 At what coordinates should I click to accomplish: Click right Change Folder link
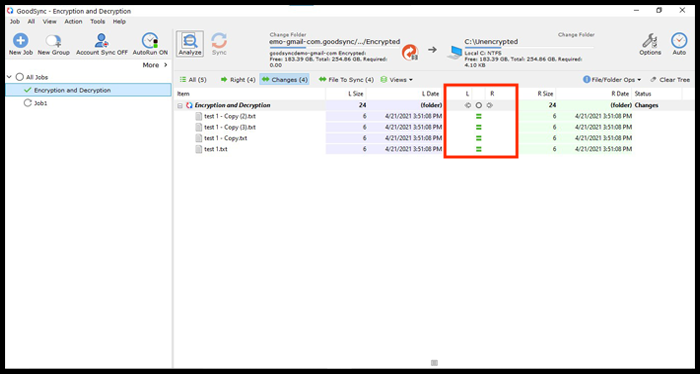click(x=576, y=34)
